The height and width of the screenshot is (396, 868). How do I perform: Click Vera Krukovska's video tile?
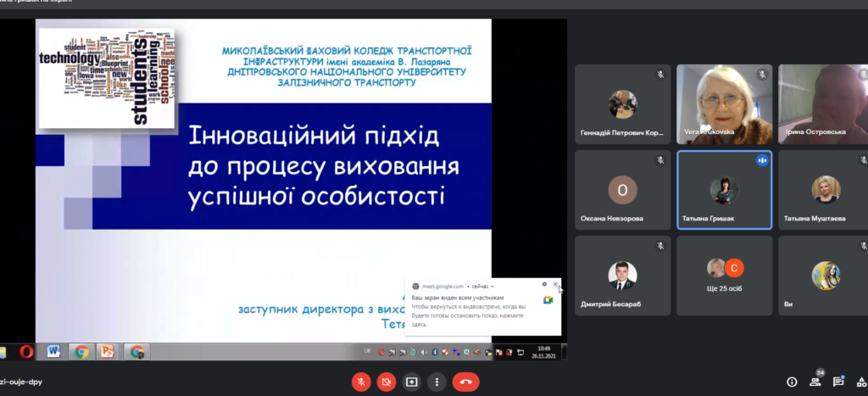724,104
